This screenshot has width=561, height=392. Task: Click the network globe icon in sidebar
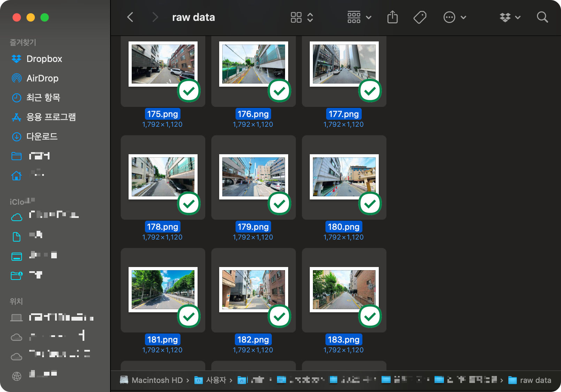pyautogui.click(x=16, y=376)
